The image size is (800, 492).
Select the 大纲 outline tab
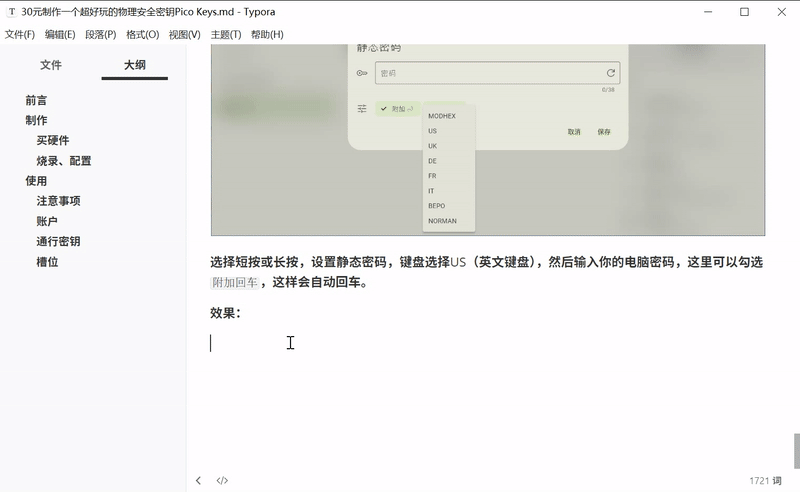pos(134,65)
